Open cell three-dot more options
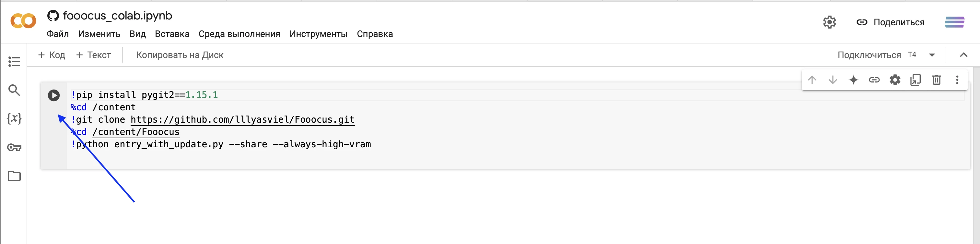Screen dimensions: 980x244 pos(957,80)
